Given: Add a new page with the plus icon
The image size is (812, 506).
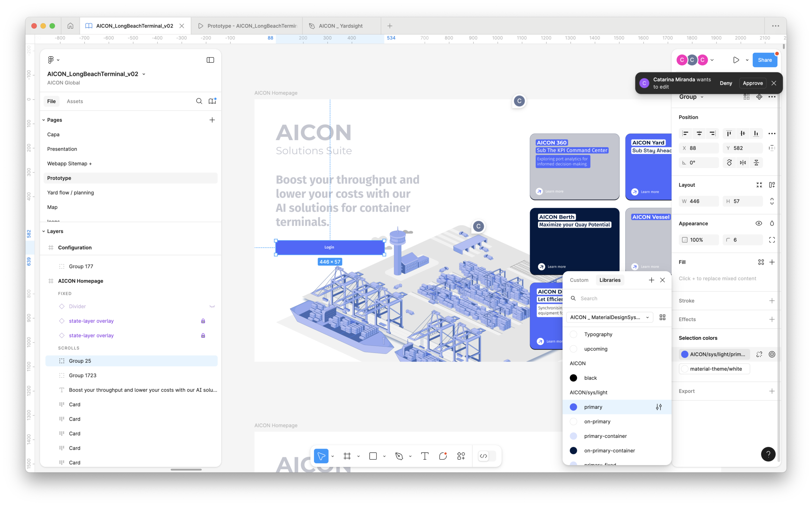Looking at the screenshot, I should [212, 120].
